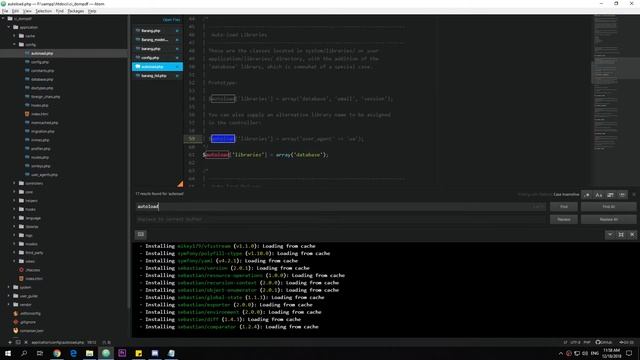Screen dimensions: 640x360
Task: Open composer.json in tree view
Action: (x=32, y=331)
